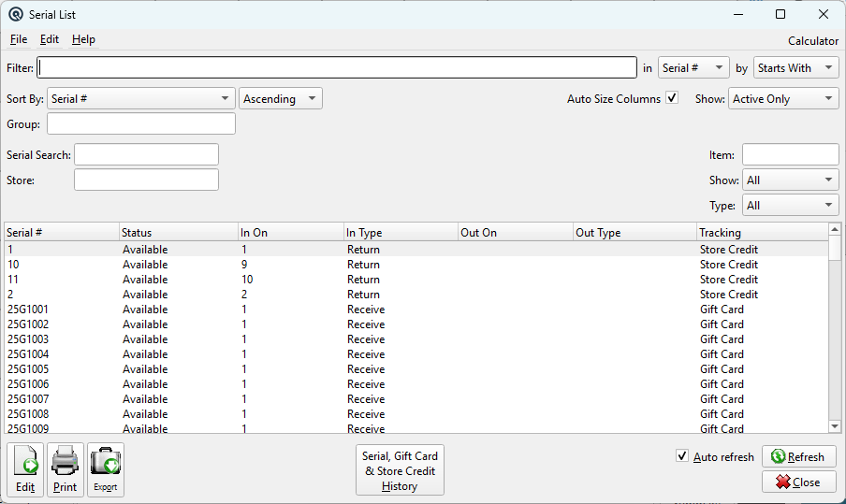
Task: Click the Status column header
Action: point(178,232)
